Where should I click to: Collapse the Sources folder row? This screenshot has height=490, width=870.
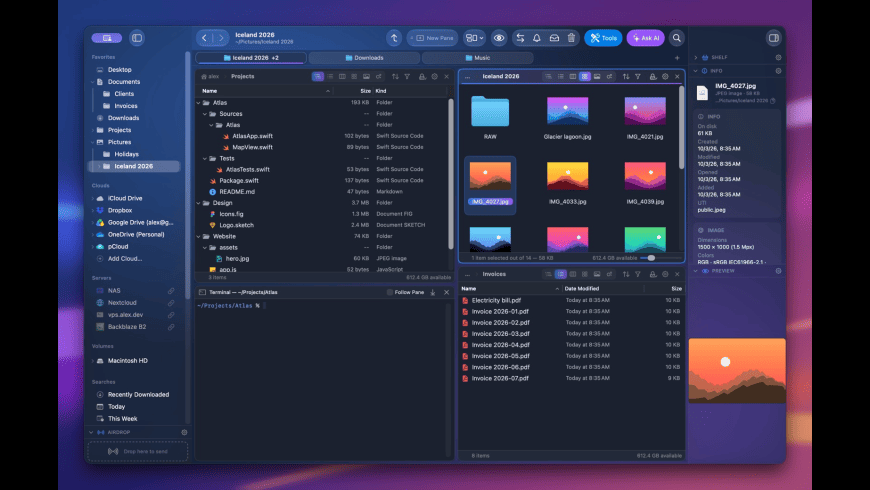coord(205,114)
